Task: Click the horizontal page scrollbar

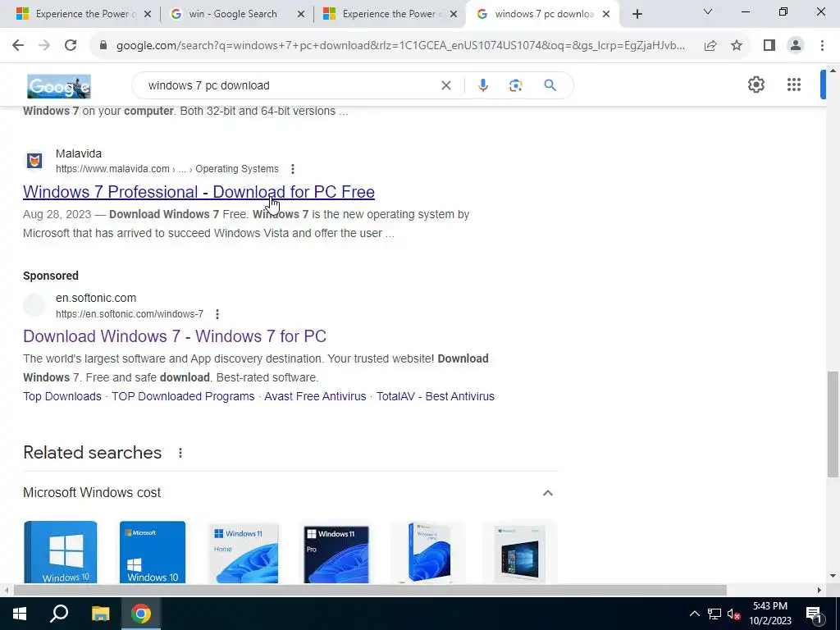Action: coord(370,591)
